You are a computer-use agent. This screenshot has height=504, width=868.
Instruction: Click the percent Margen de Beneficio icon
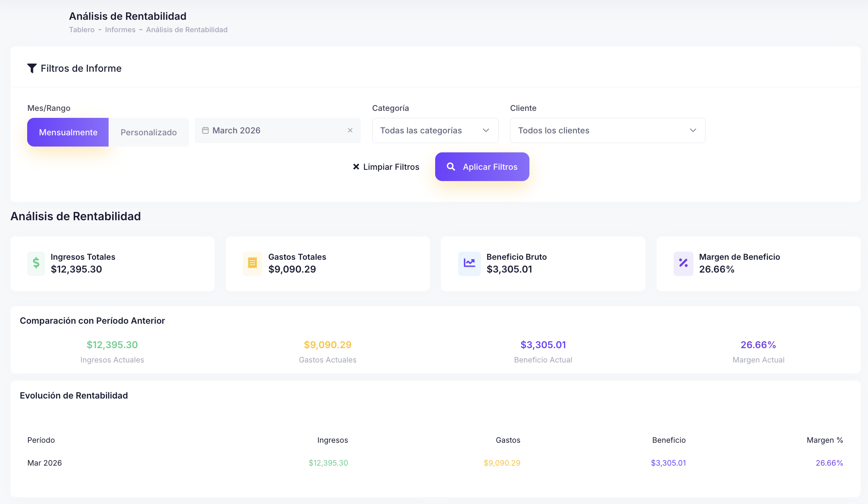pyautogui.click(x=683, y=263)
